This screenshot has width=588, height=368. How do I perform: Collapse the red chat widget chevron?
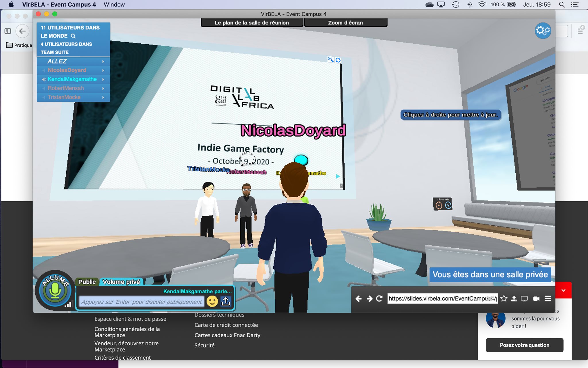click(x=563, y=290)
